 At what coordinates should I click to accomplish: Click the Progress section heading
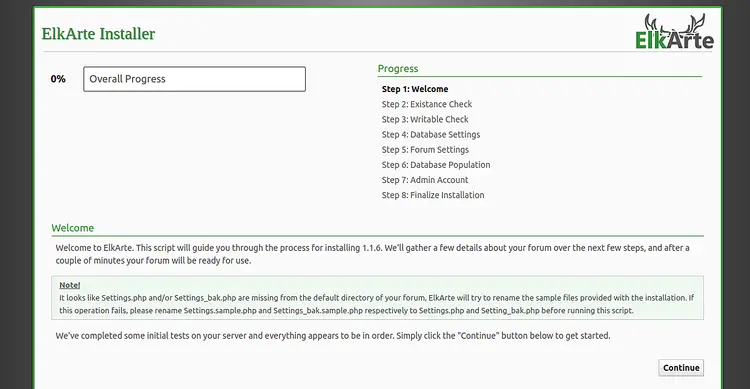398,68
